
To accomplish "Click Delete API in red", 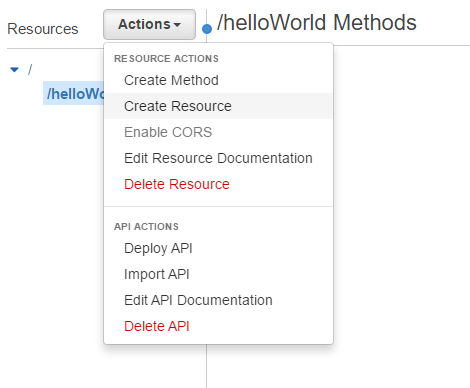I will pyautogui.click(x=218, y=326).
